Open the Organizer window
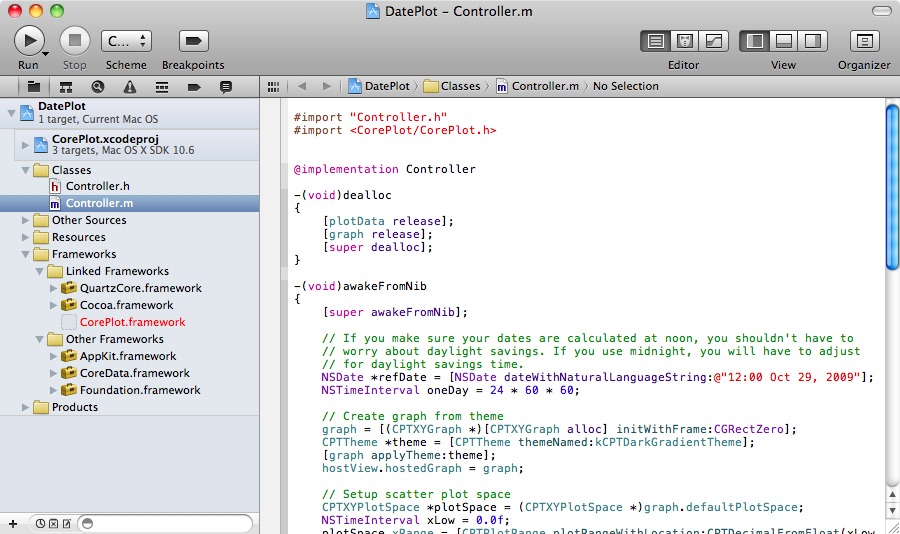Viewport: 900px width, 534px height. (x=864, y=41)
